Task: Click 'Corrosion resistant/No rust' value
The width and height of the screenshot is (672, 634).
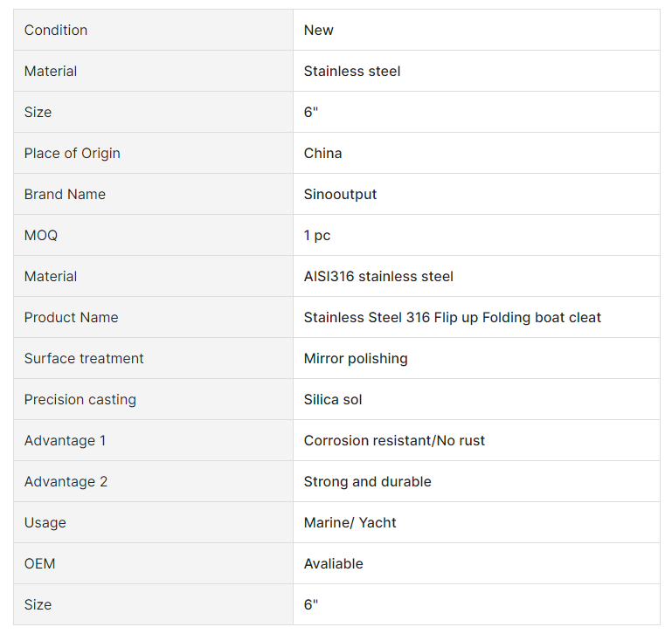Action: tap(394, 440)
